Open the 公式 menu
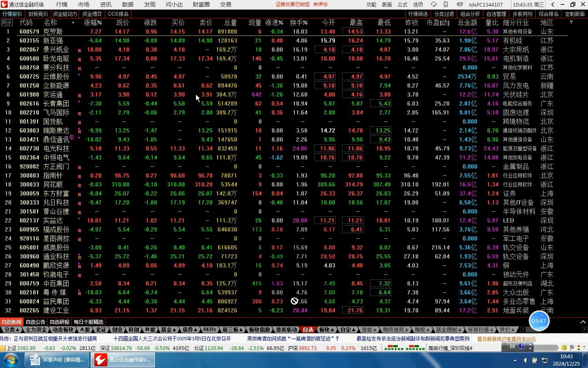Image resolution: width=588 pixels, height=368 pixels. (403, 4)
